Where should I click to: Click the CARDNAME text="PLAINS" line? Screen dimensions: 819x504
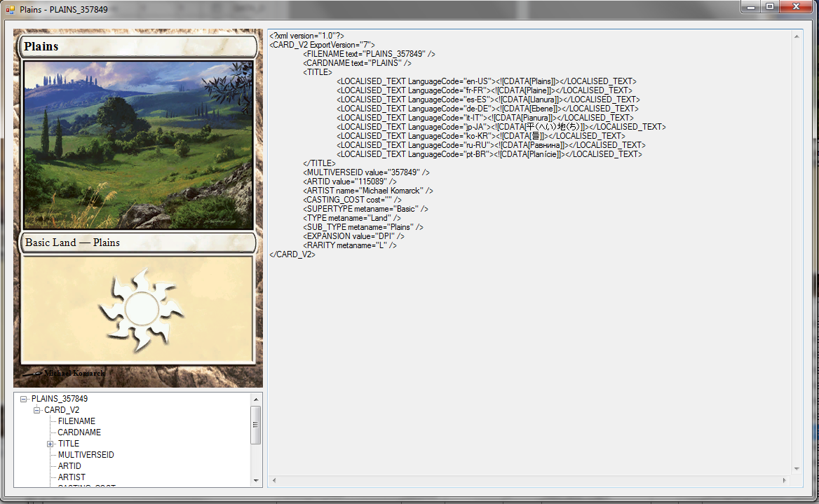[357, 63]
